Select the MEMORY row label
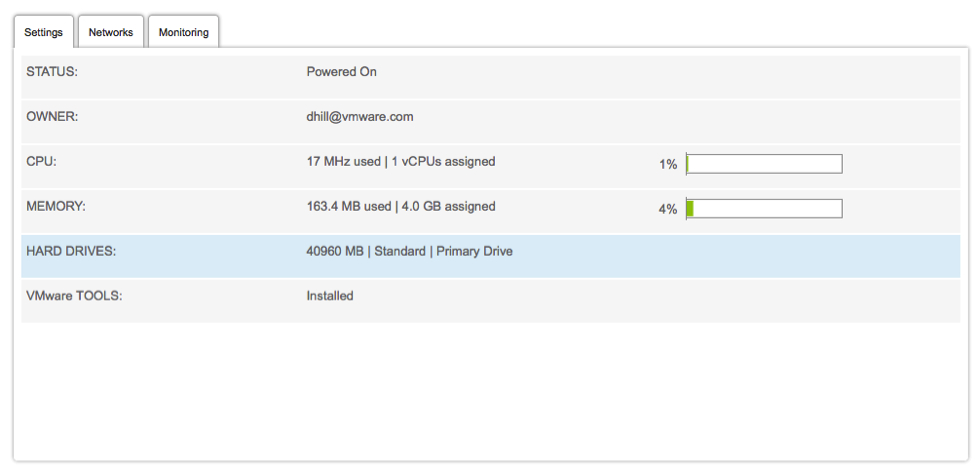Screen dimensions: 978x472 [x=56, y=206]
